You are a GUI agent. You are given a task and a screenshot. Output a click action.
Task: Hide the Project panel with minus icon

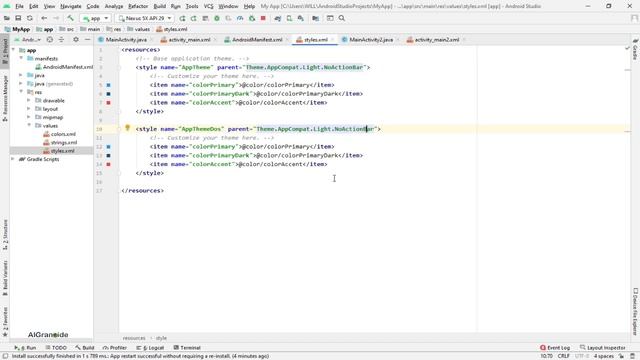87,40
